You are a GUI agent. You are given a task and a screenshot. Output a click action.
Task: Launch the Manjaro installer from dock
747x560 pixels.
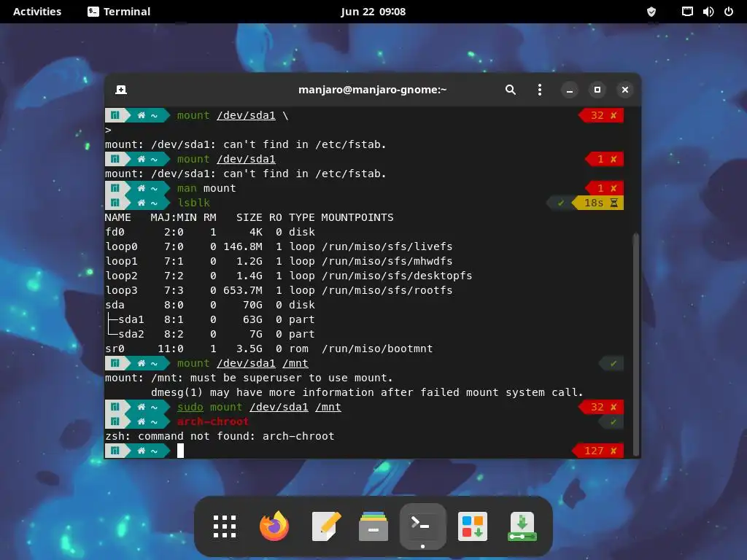522,526
